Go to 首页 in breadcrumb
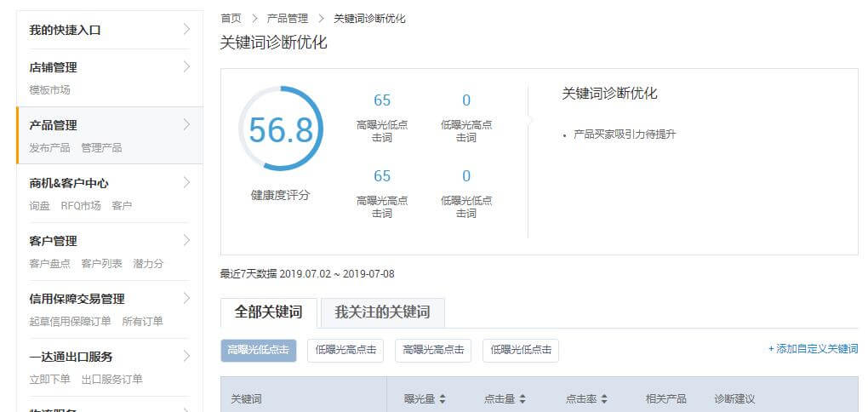 230,18
